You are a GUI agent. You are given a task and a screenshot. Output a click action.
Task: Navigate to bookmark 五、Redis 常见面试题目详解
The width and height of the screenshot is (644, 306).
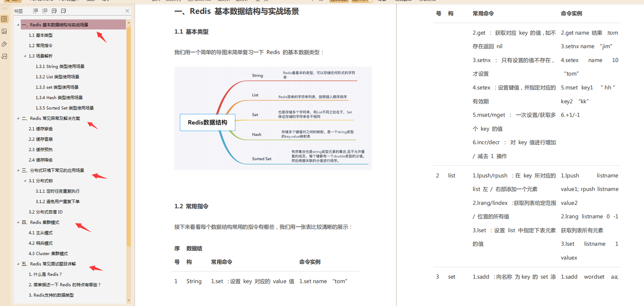point(49,264)
